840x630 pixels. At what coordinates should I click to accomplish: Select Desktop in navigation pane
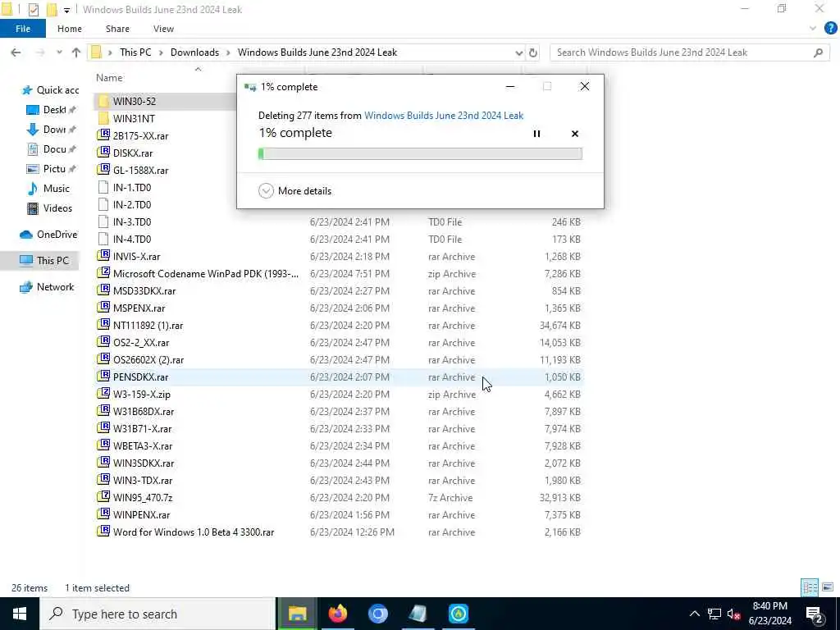coord(52,110)
